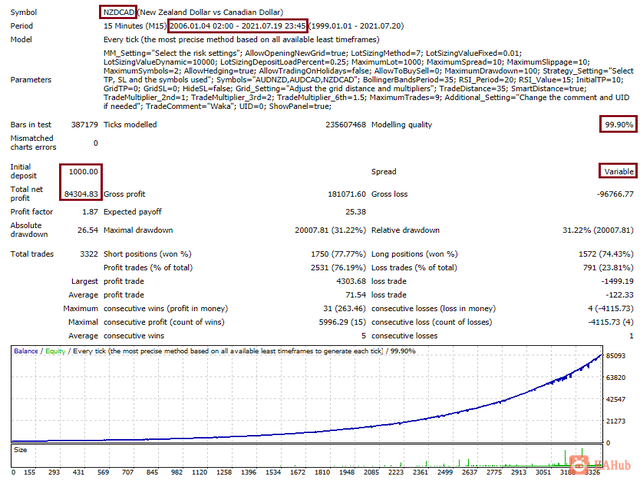Select total trades value 3322
The width and height of the screenshot is (640, 480).
pyautogui.click(x=89, y=254)
